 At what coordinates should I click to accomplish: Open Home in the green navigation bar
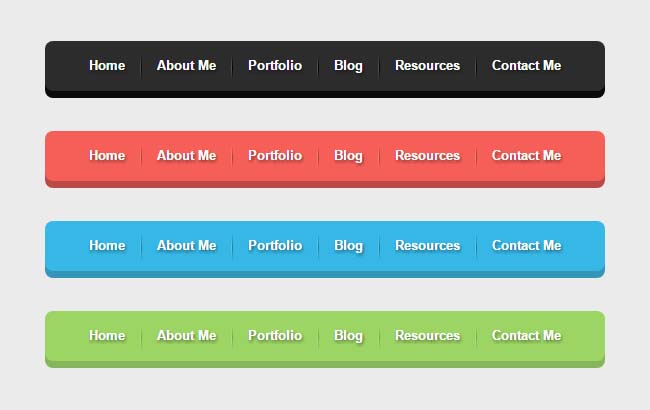coord(107,336)
